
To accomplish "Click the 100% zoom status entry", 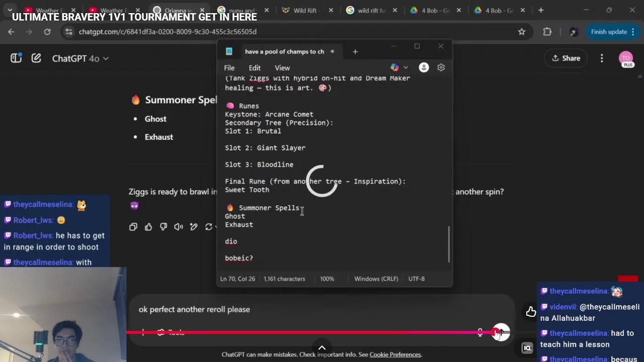I will pyautogui.click(x=327, y=279).
